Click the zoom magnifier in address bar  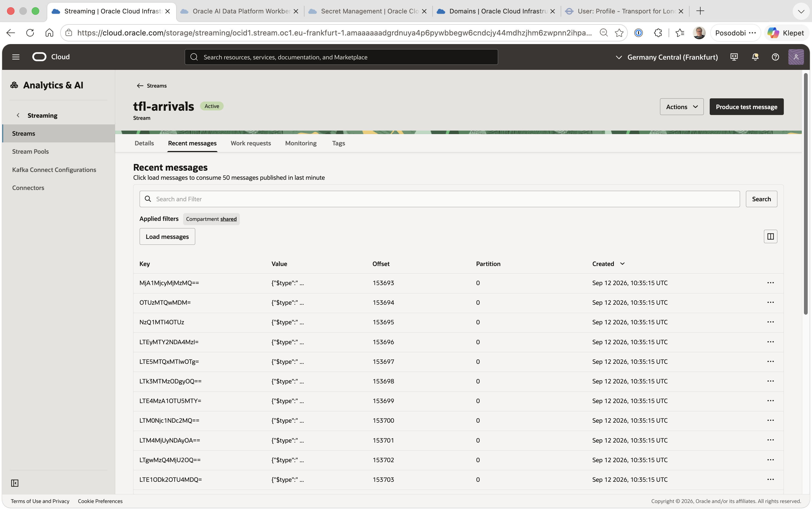coord(604,33)
